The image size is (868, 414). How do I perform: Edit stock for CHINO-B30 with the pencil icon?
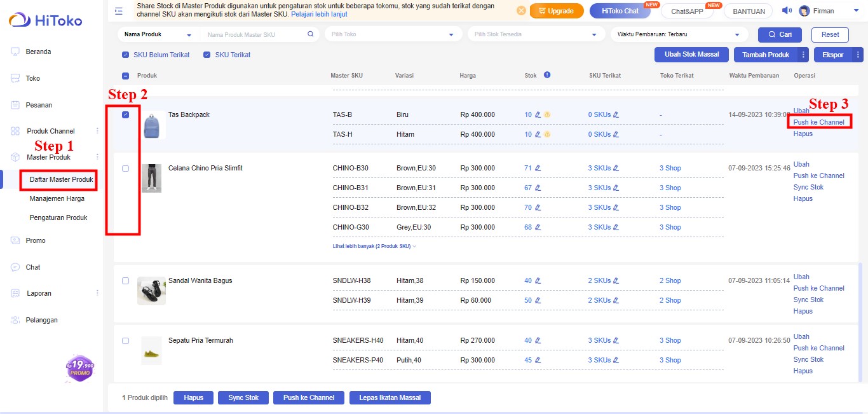click(538, 169)
